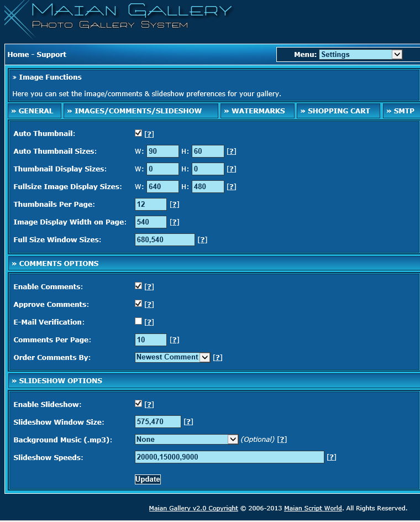The height and width of the screenshot is (522, 420).
Task: Open help [?] for Slideshow Window Size
Action: [188, 422]
